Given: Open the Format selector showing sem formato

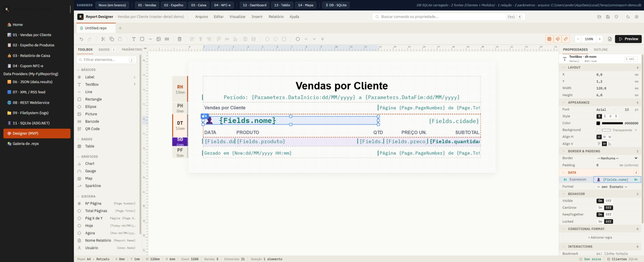Looking at the screenshot, I should [x=617, y=187].
